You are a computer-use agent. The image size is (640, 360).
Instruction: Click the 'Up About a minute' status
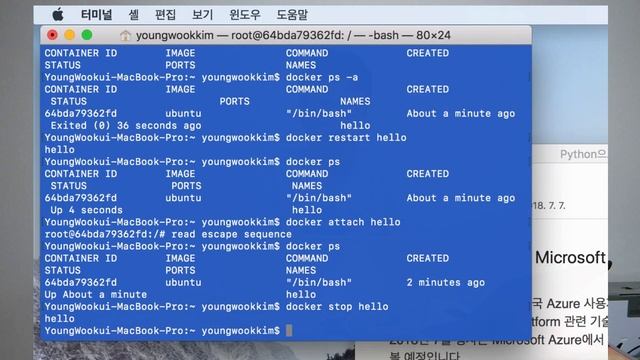[96, 294]
